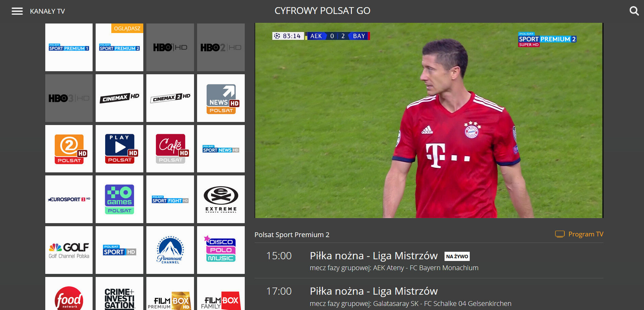Switch to Polsat News HD channel
Image resolution: width=644 pixels, height=310 pixels.
point(221,98)
